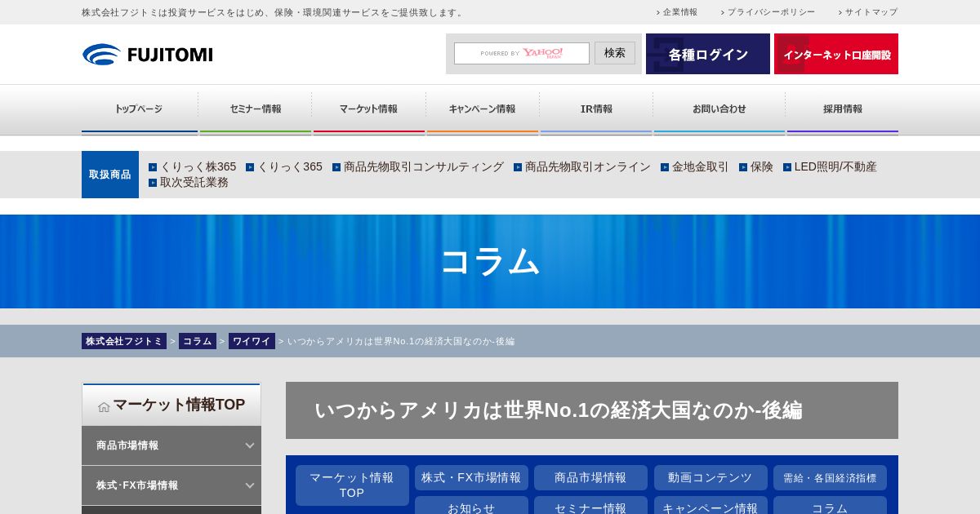Screen dimensions: 980x514
Task: Open セミナー情報 in the main nav
Action: (x=256, y=109)
